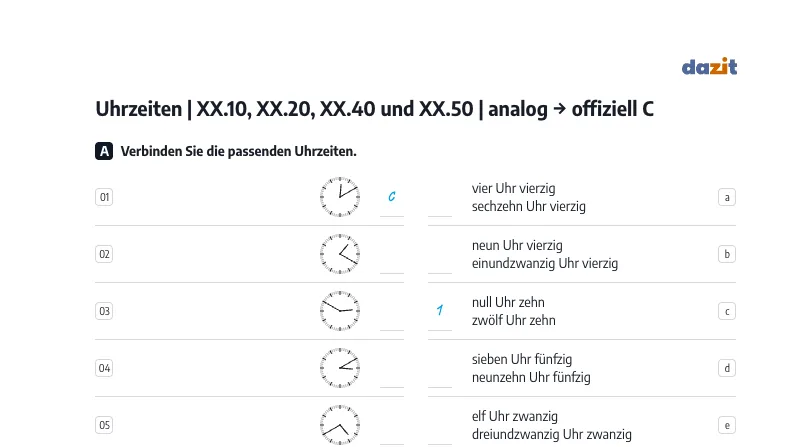
Task: Click the 03 row number box
Action: point(104,311)
